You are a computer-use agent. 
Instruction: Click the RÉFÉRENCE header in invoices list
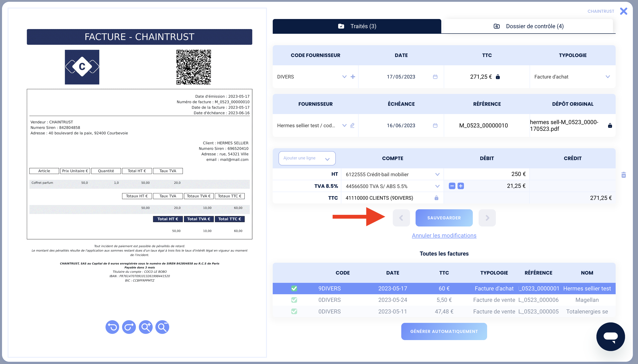538,273
